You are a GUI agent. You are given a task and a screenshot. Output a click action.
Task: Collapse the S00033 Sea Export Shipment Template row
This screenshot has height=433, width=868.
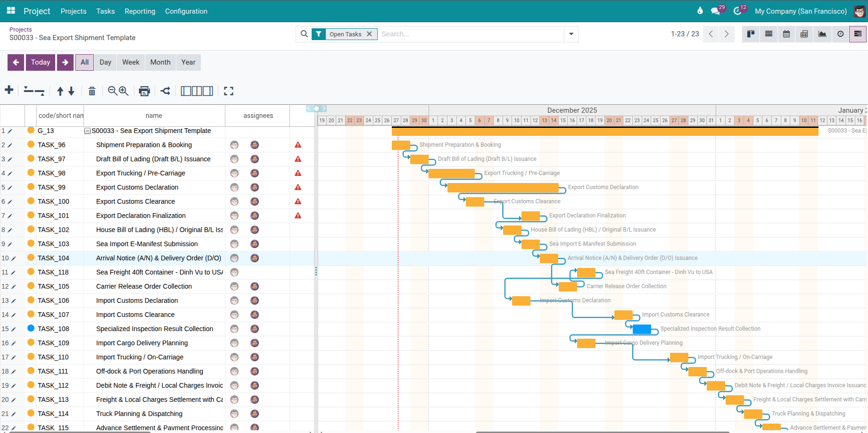tap(87, 131)
